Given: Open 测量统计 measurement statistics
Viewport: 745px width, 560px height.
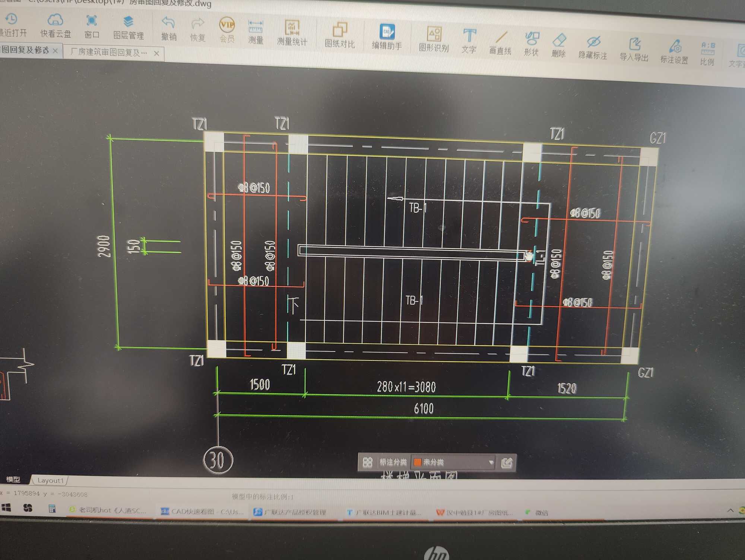Looking at the screenshot, I should tap(292, 33).
